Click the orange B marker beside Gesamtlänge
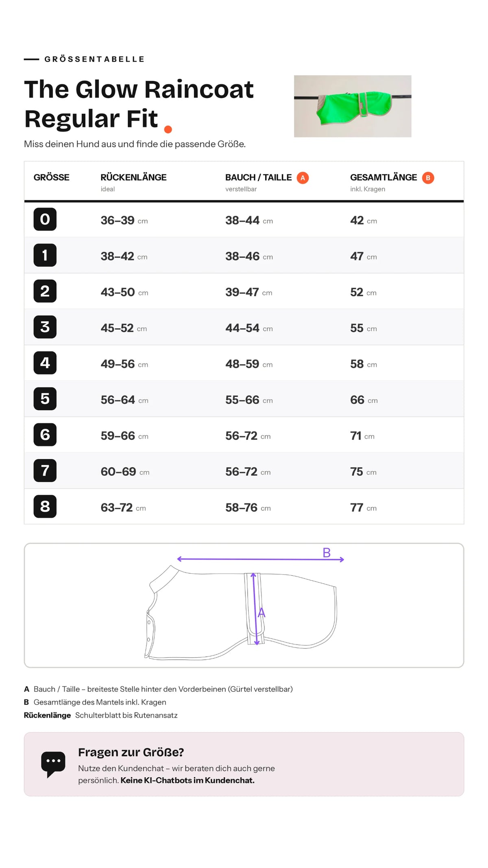 tap(428, 178)
